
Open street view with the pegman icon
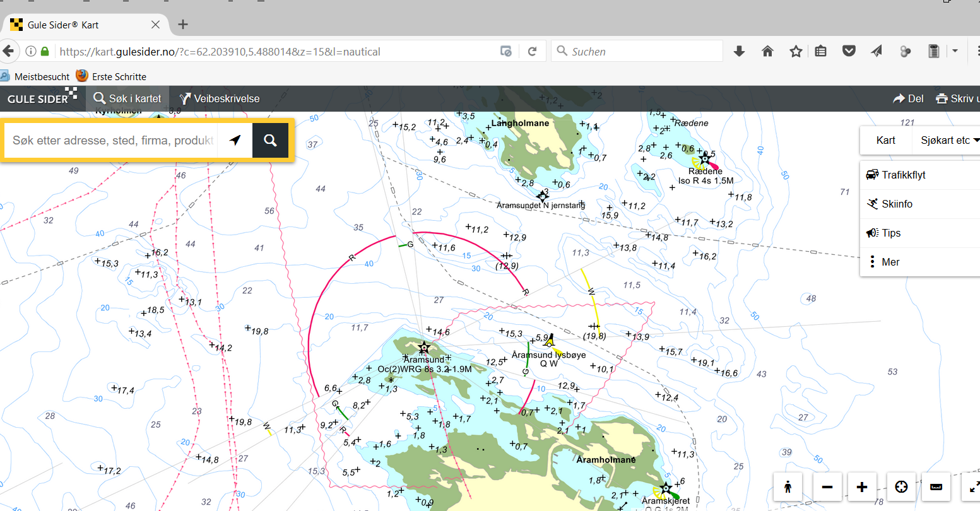pyautogui.click(x=788, y=487)
